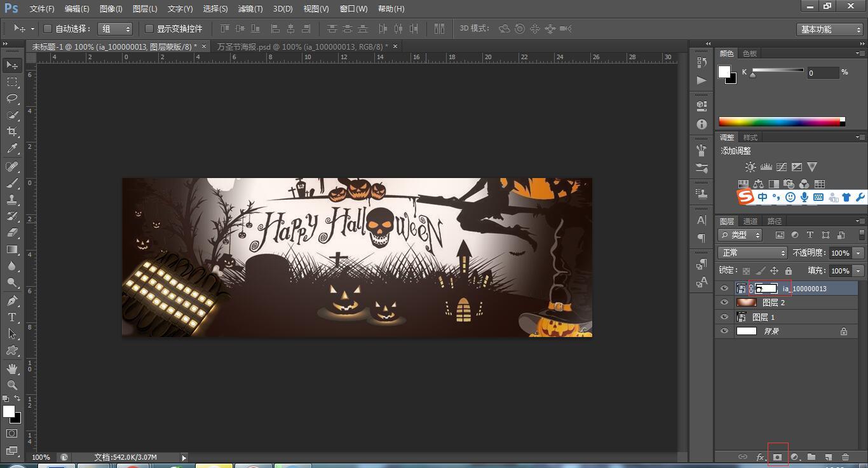Hide the 图层 2 layer
This screenshot has height=468, width=868.
point(724,303)
